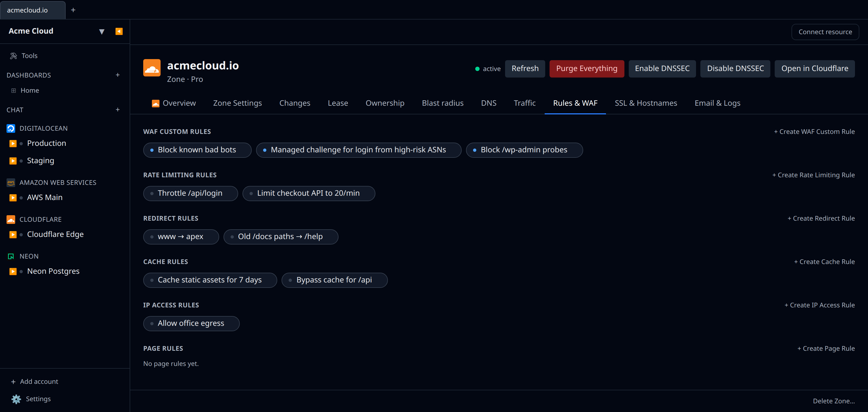This screenshot has width=868, height=412.
Task: Open Email & Logs tab
Action: tap(717, 103)
